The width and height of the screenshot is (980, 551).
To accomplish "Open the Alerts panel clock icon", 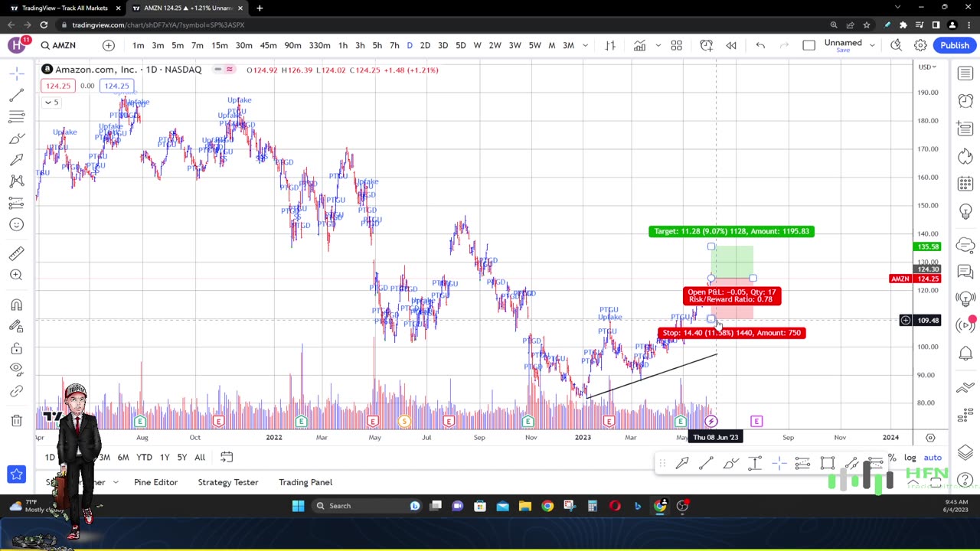I will pos(965,101).
